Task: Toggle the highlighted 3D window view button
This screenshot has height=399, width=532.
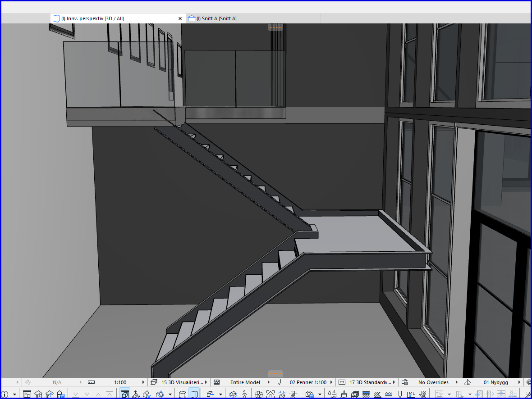Action: click(x=124, y=394)
